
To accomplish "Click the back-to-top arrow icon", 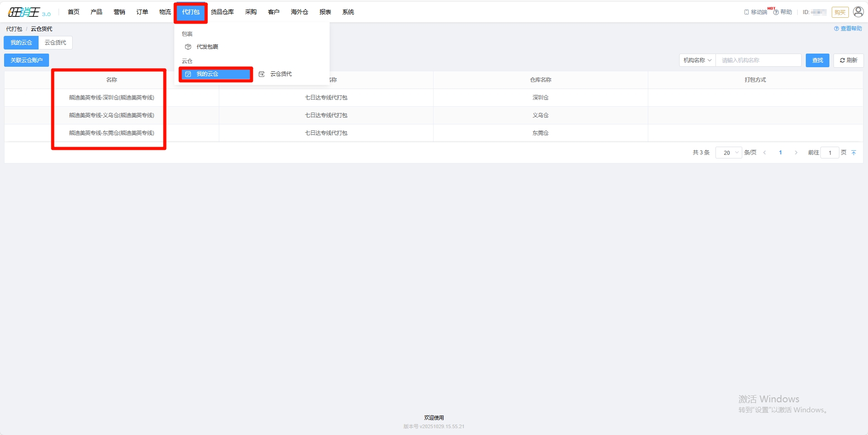I will point(853,153).
